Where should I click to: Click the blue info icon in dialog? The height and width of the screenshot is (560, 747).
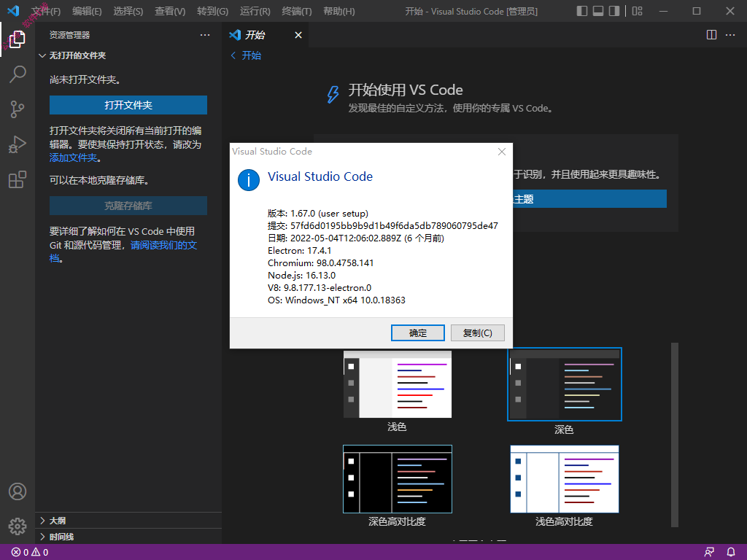249,180
